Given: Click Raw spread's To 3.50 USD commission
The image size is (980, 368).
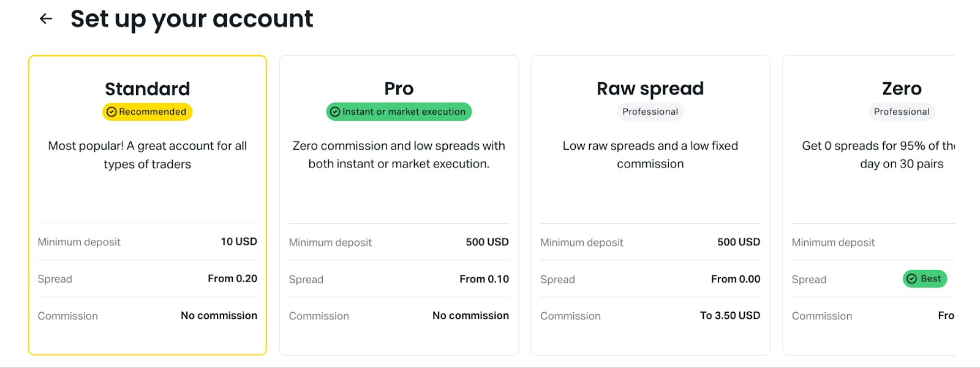Looking at the screenshot, I should pyautogui.click(x=730, y=315).
